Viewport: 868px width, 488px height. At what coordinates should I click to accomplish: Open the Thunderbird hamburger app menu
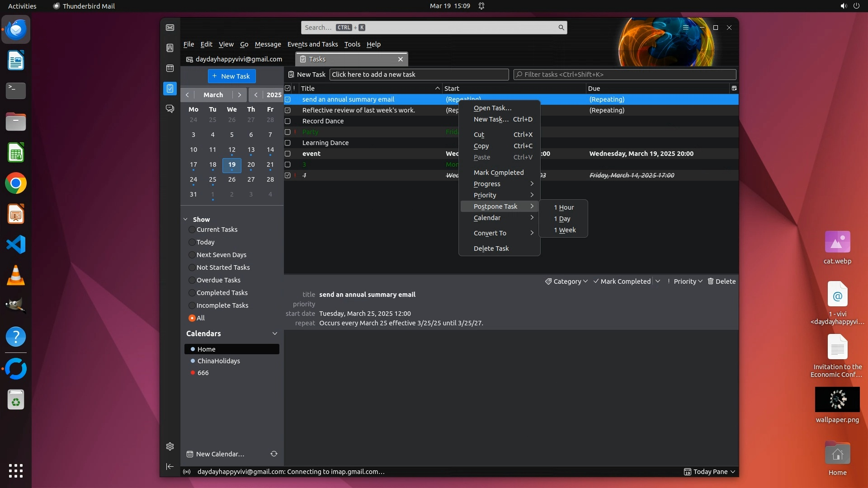click(x=686, y=28)
